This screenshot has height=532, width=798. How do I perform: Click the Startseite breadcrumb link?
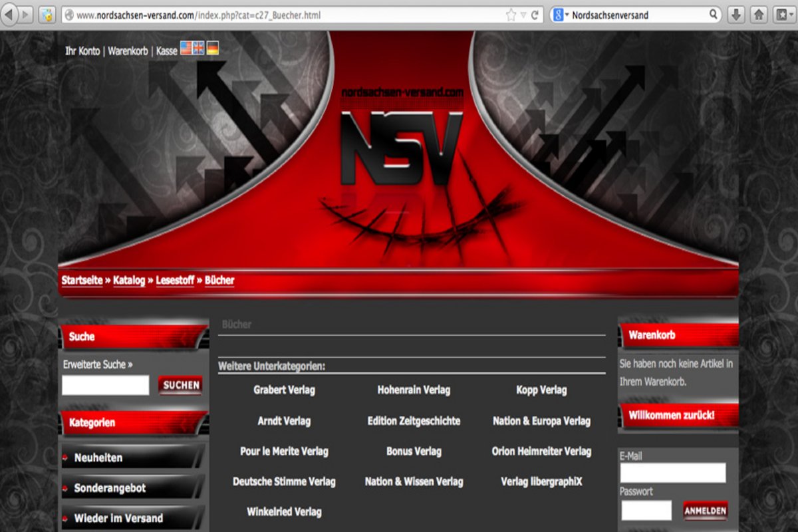pyautogui.click(x=82, y=281)
